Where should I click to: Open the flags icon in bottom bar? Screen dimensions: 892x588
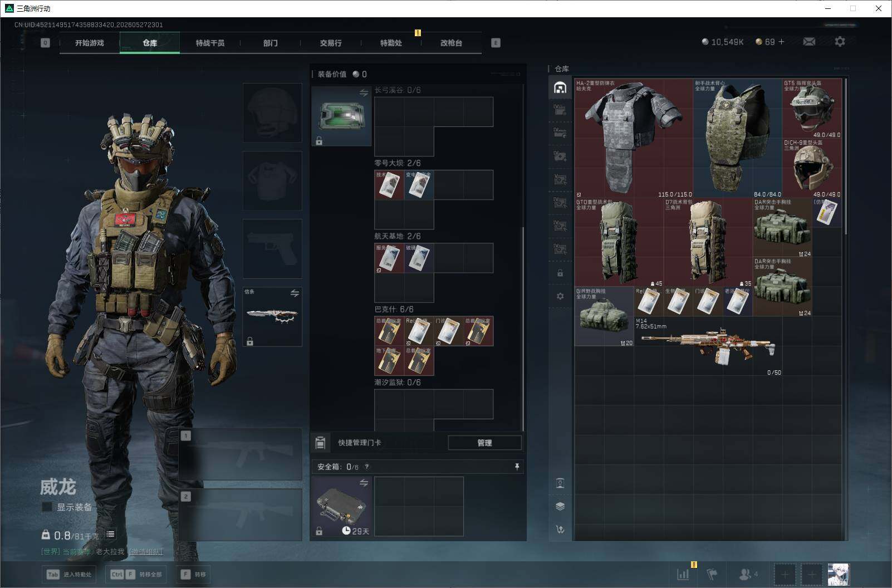[x=712, y=574]
